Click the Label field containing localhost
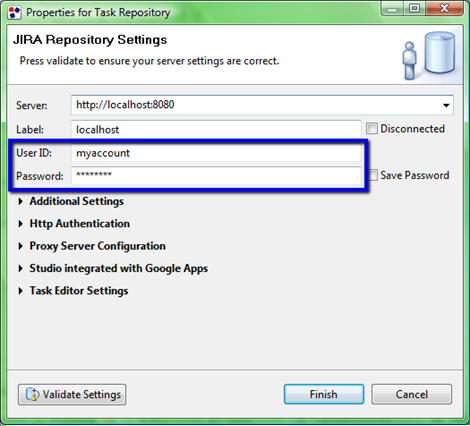Screen dimensions: 470x426 click(x=216, y=129)
